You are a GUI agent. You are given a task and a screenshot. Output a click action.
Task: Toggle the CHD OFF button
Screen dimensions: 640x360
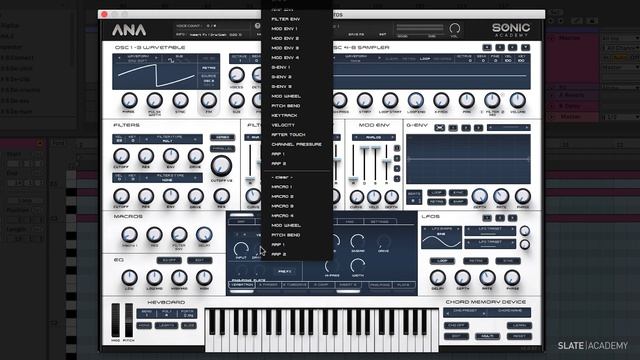click(x=456, y=326)
